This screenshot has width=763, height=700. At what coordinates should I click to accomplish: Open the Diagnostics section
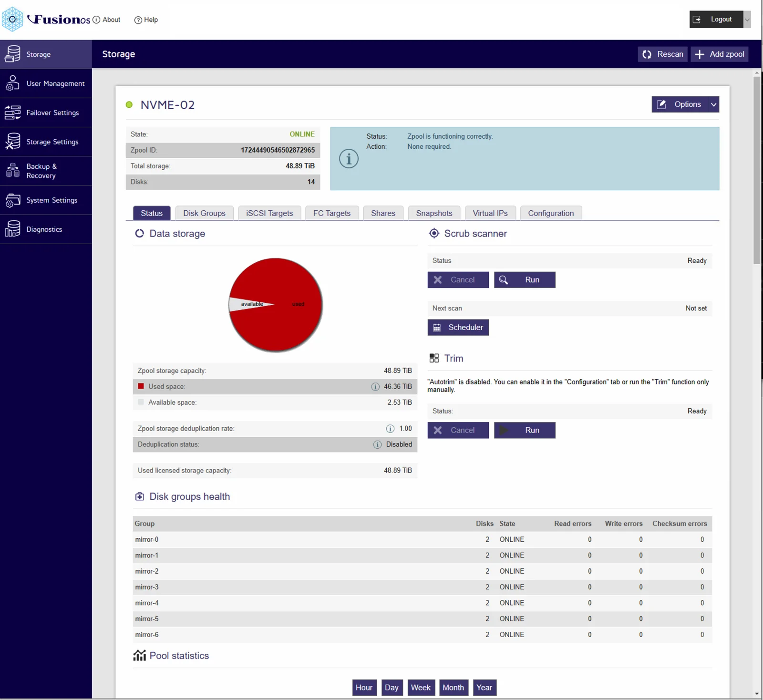pyautogui.click(x=46, y=229)
